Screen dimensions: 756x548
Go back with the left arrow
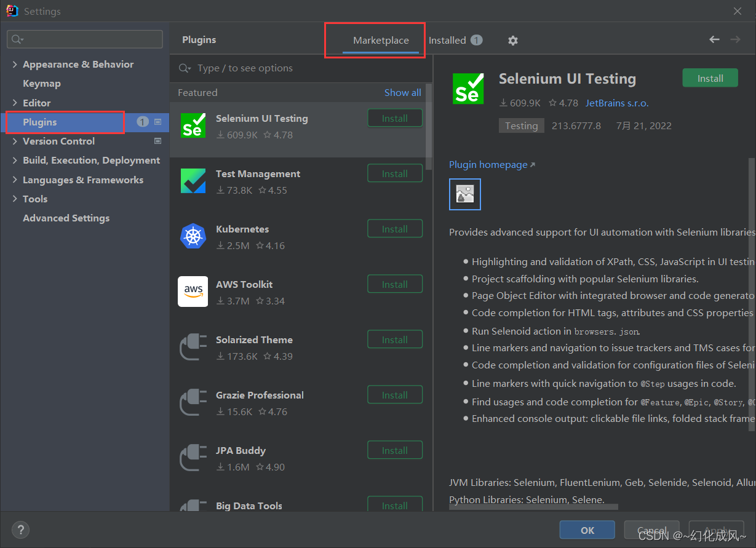(714, 39)
